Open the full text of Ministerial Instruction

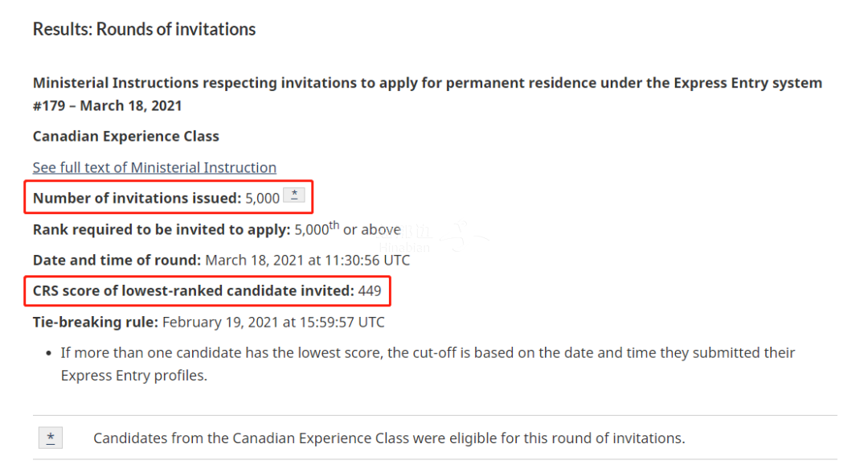pyautogui.click(x=154, y=167)
